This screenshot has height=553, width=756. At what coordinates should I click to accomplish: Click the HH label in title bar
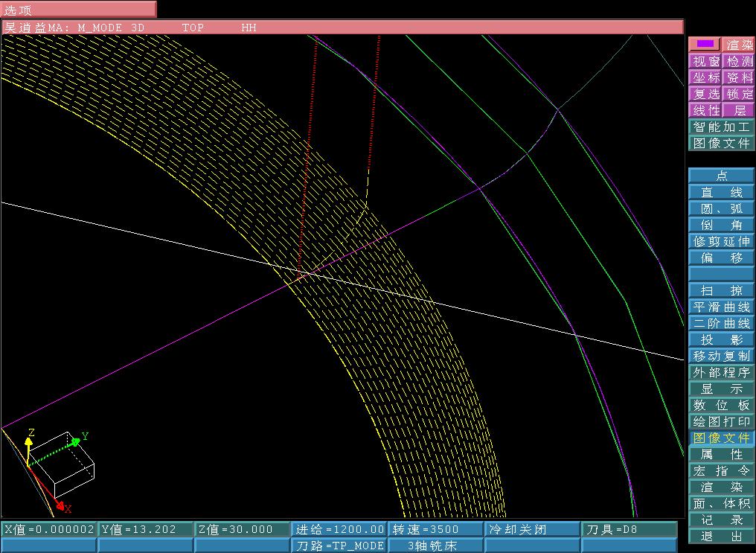point(249,28)
